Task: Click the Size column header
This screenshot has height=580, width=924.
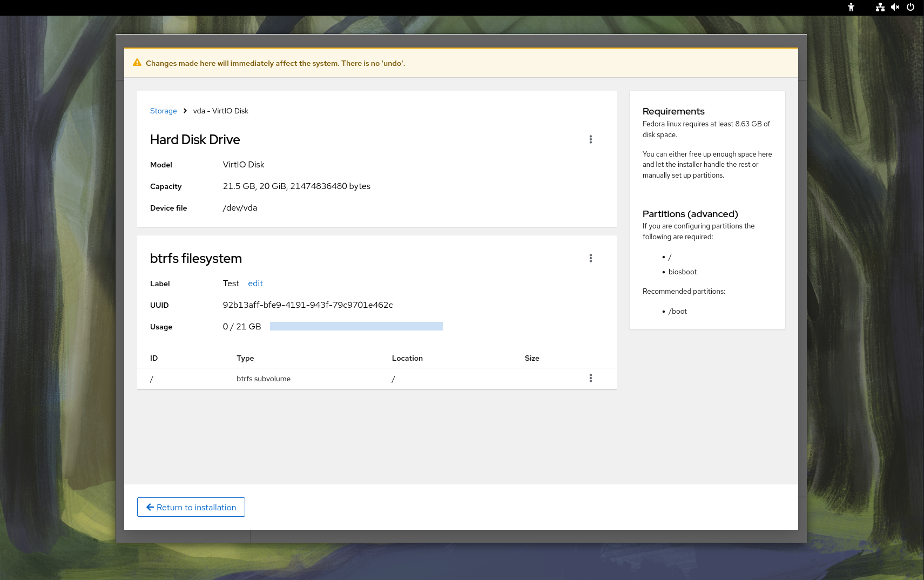Action: (532, 358)
